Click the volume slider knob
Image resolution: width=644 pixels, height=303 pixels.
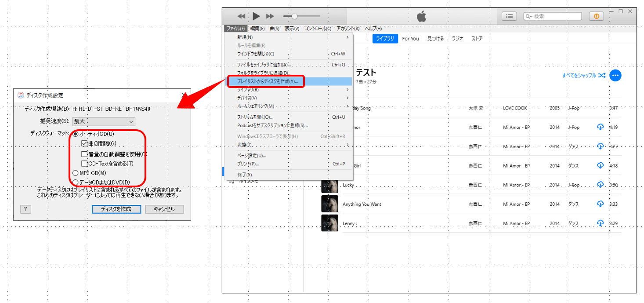point(294,16)
